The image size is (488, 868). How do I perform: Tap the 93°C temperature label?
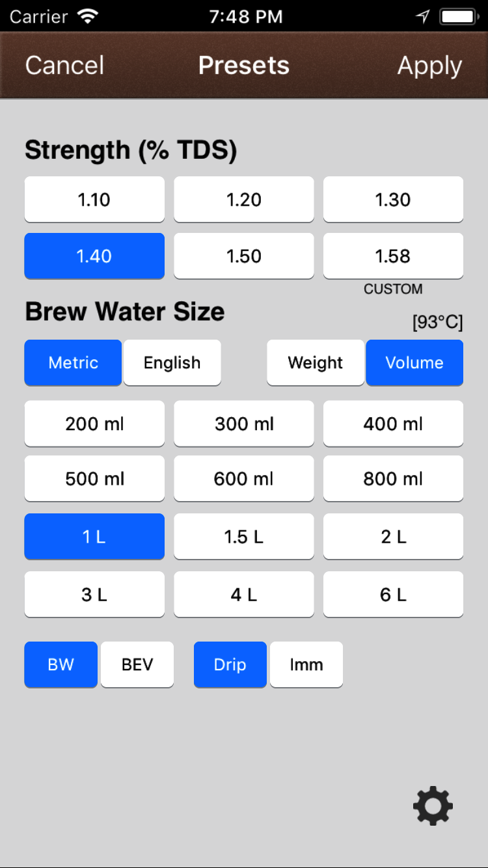(437, 322)
